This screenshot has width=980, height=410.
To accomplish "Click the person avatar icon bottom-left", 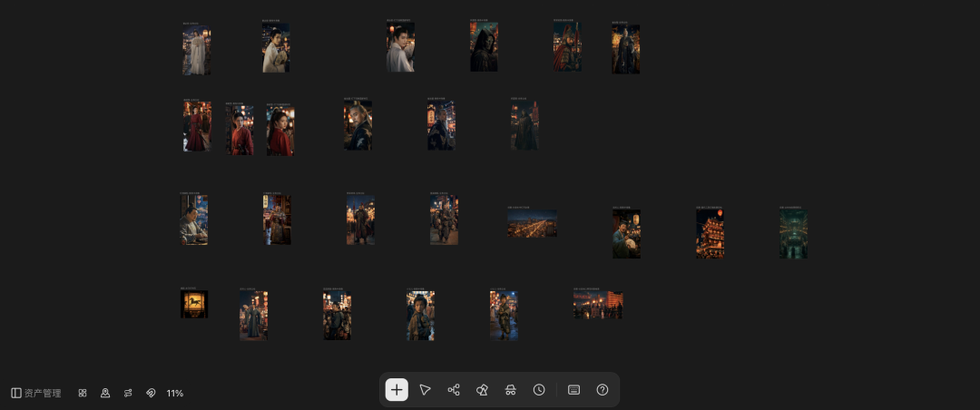I will (x=105, y=393).
